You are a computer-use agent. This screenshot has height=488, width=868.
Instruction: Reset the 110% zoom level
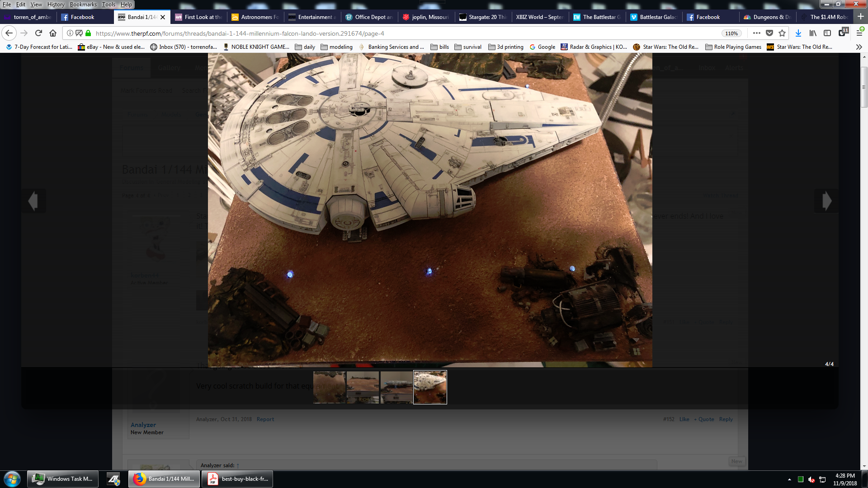click(x=731, y=33)
